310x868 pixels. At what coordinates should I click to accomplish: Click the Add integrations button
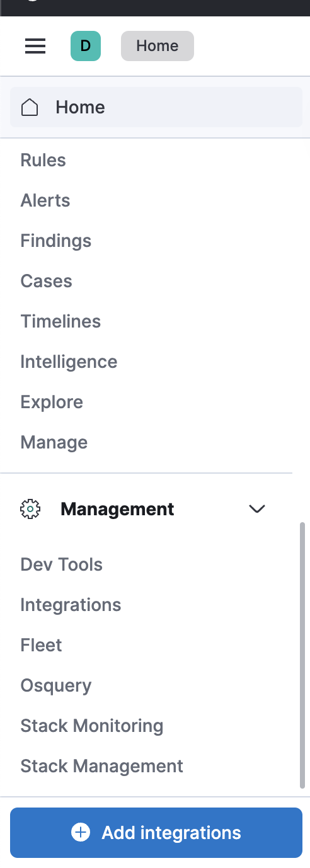[156, 833]
